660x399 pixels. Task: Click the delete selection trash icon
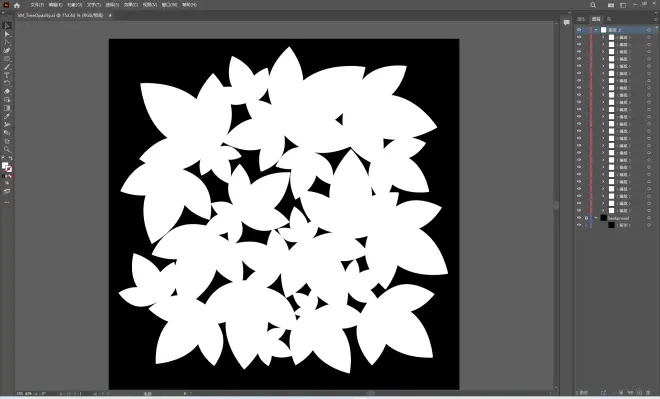[649, 392]
